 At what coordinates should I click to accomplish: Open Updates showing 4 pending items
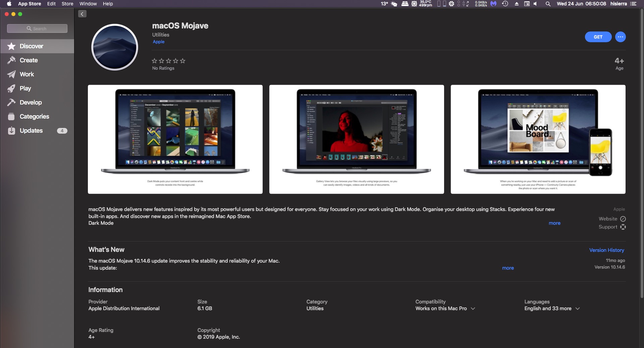pyautogui.click(x=31, y=131)
